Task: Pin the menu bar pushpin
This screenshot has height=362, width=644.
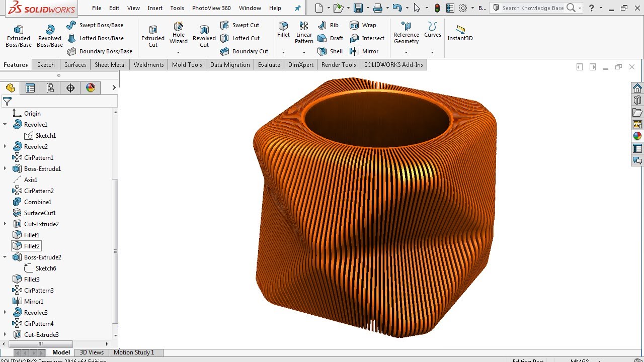Action: point(297,8)
